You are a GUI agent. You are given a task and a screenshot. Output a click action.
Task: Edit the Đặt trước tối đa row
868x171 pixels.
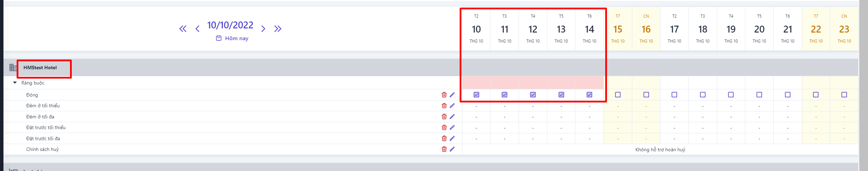pos(452,138)
